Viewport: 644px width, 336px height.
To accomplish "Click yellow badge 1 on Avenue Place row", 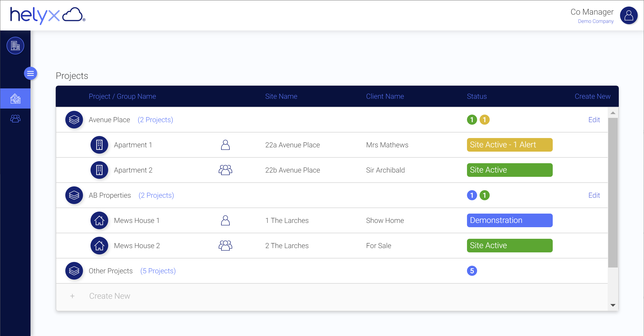I will (x=485, y=120).
